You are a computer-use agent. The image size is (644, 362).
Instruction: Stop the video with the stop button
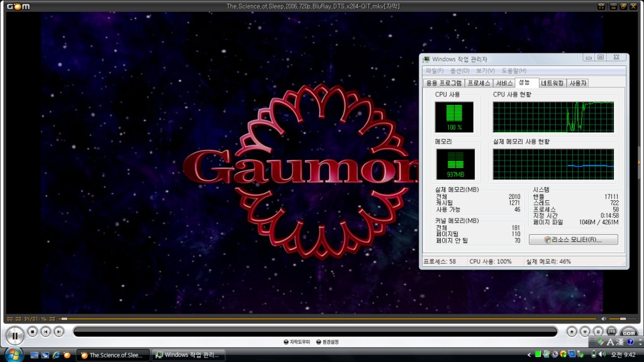(x=33, y=332)
